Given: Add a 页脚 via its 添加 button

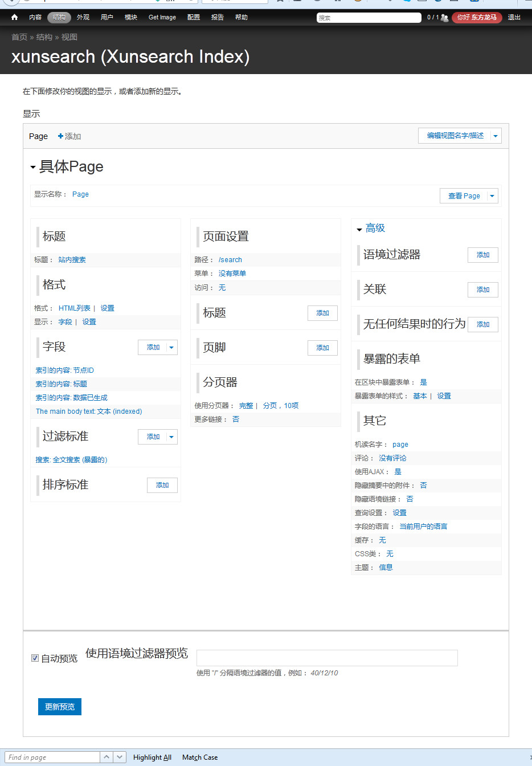Looking at the screenshot, I should 322,348.
